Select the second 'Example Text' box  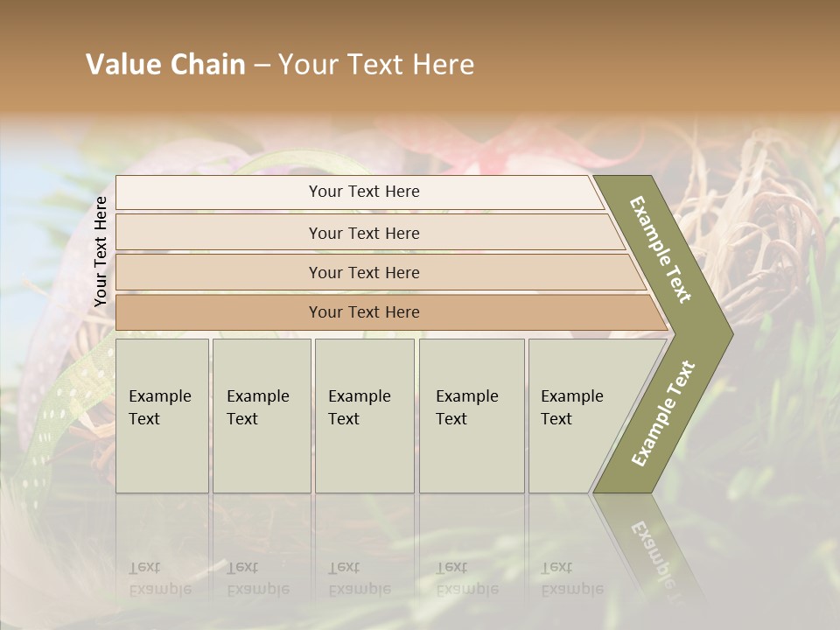(261, 415)
